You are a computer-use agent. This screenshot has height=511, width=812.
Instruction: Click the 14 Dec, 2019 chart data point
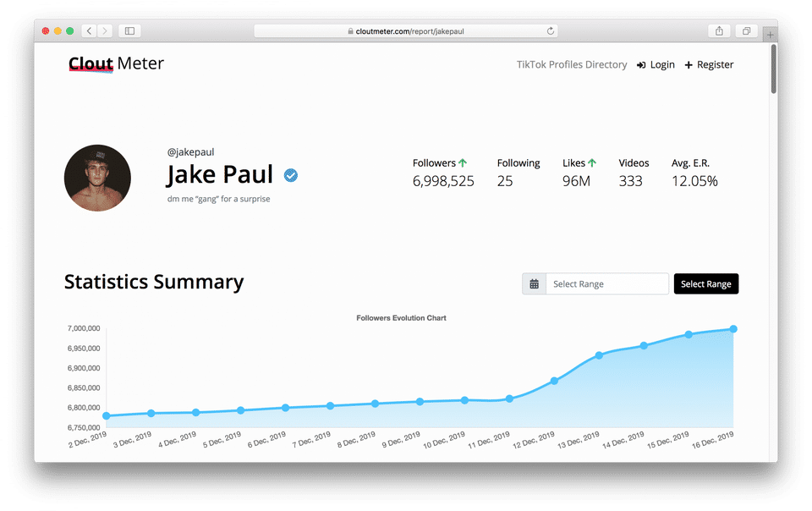(x=644, y=345)
